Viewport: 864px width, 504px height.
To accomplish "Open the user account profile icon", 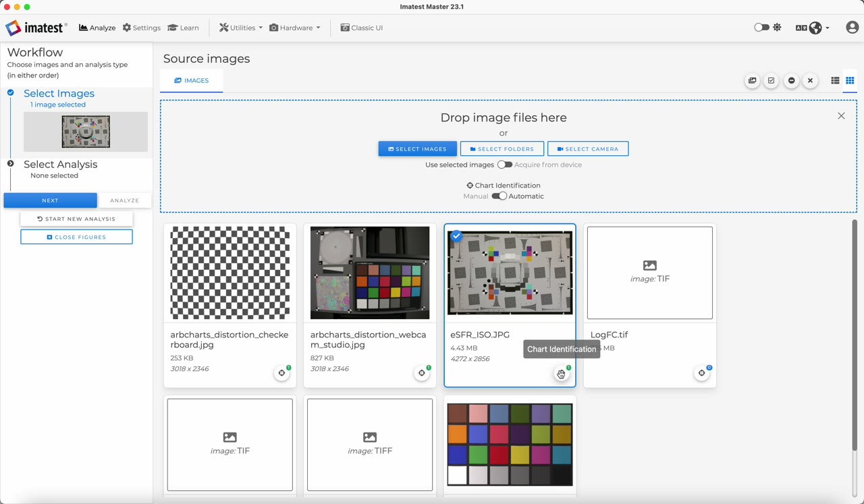I will point(852,28).
